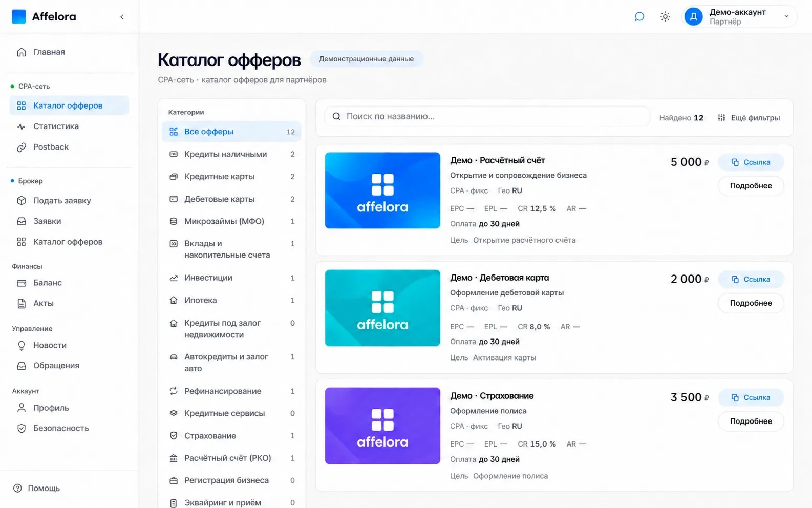Click the Инвестиции chart icon
Screen dimensions: 812x508
point(174,278)
